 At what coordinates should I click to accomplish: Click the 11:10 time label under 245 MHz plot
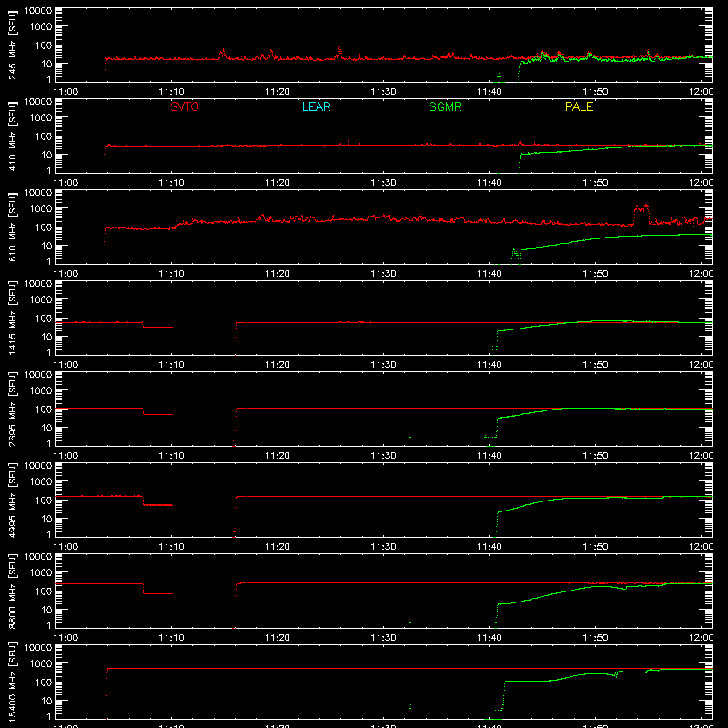pos(171,92)
